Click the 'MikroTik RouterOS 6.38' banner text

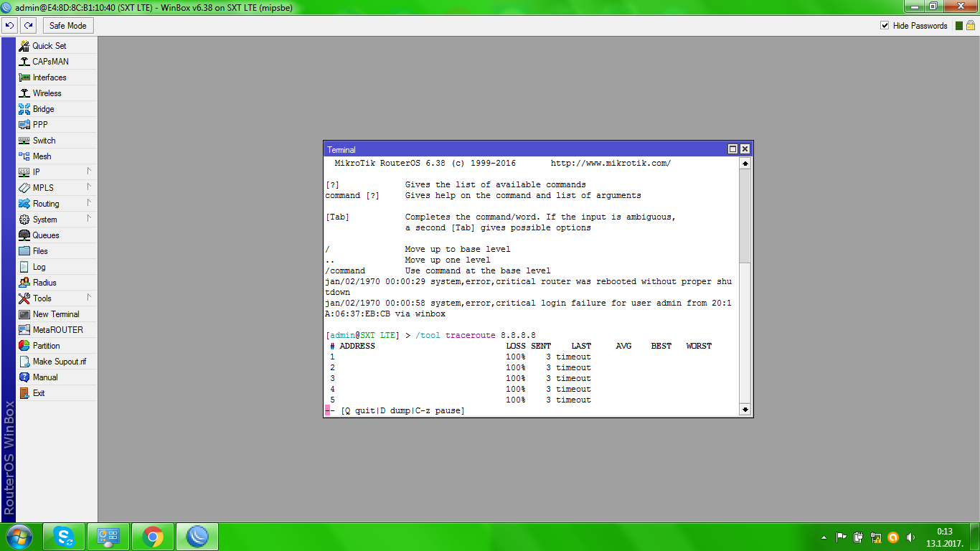(x=390, y=164)
